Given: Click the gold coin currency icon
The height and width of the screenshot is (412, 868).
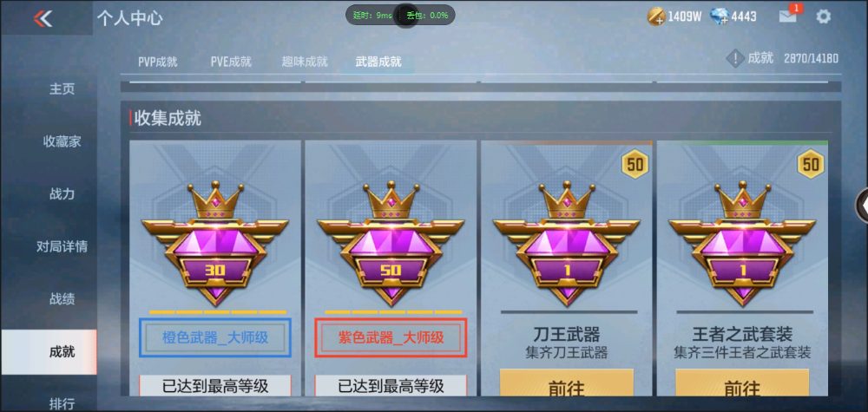Looking at the screenshot, I should [656, 16].
